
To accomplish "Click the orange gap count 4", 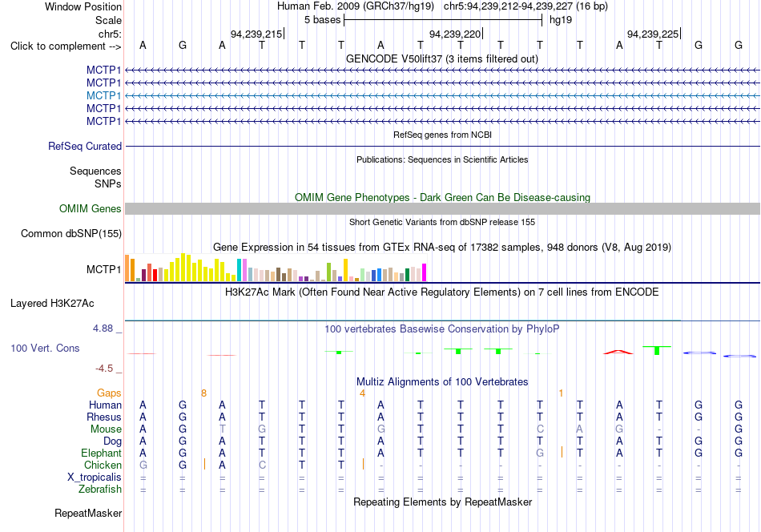I will click(x=362, y=393).
